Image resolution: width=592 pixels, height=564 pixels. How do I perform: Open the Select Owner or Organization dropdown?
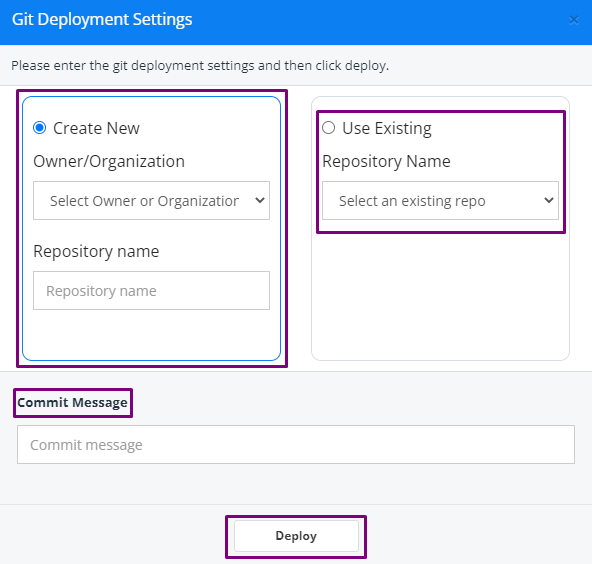click(151, 200)
